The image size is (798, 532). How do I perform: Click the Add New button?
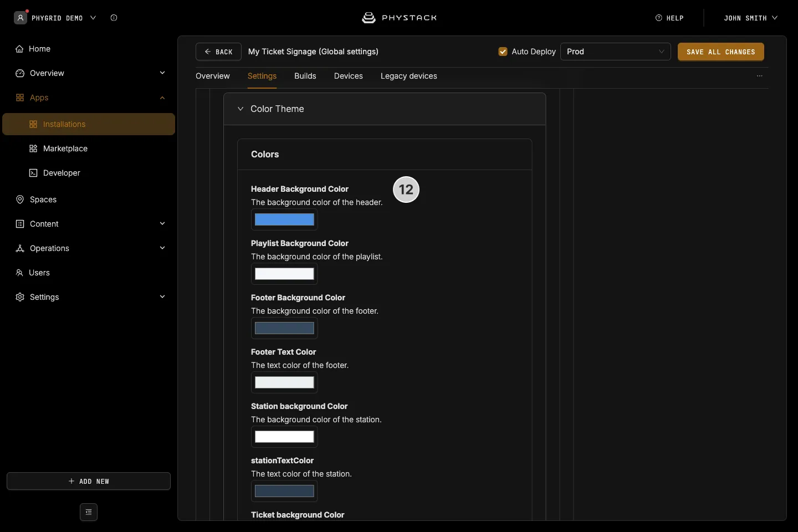(89, 481)
